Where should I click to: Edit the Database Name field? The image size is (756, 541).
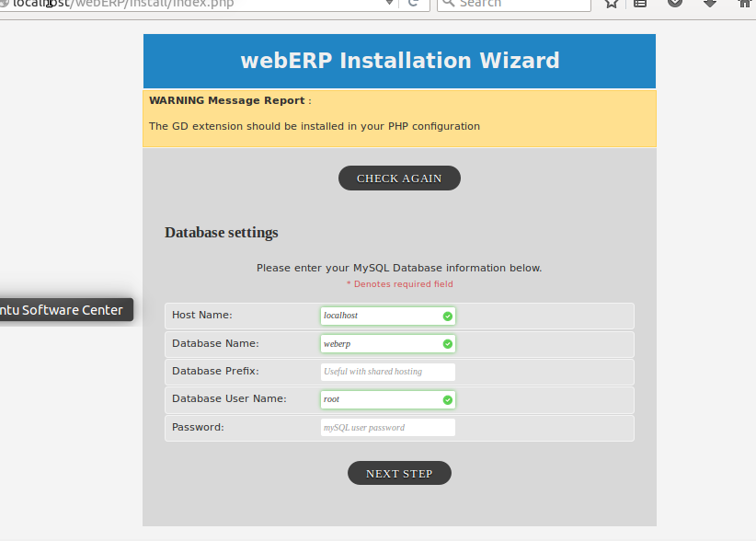tap(387, 344)
